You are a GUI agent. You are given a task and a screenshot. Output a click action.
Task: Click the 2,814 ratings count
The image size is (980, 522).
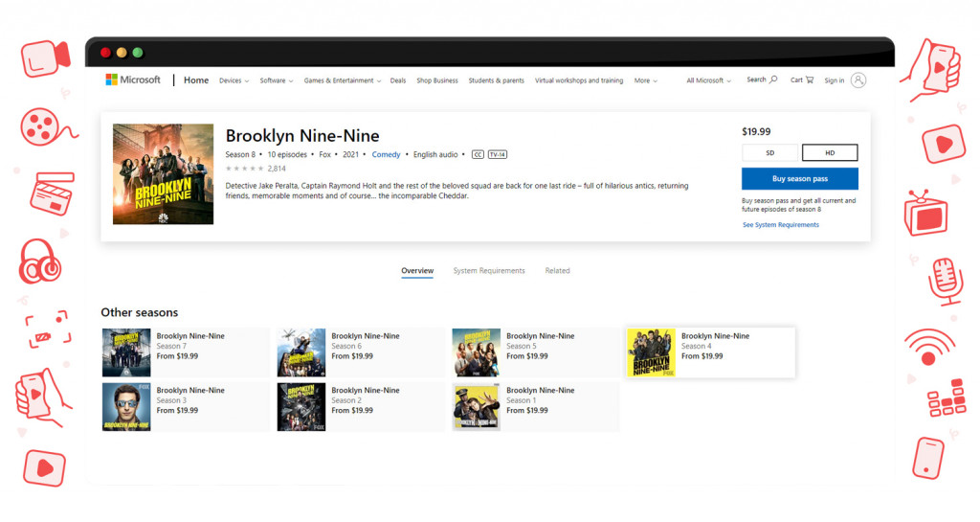277,169
